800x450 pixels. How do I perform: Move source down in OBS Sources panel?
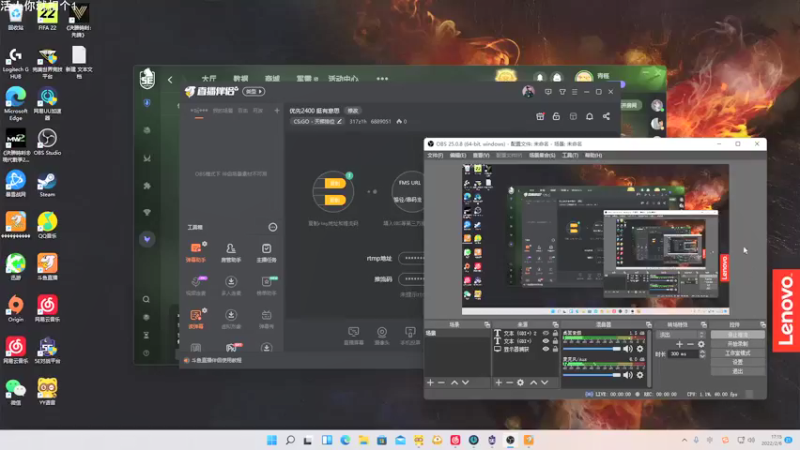point(544,383)
